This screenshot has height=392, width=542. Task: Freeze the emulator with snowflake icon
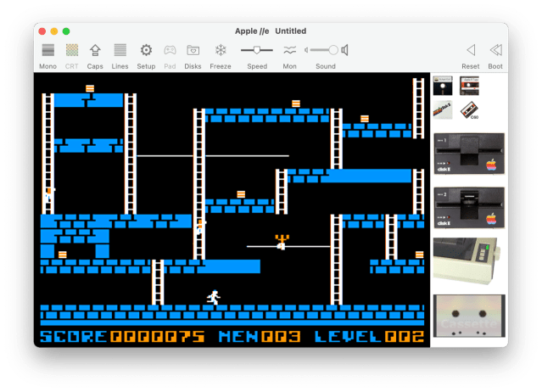pos(221,51)
